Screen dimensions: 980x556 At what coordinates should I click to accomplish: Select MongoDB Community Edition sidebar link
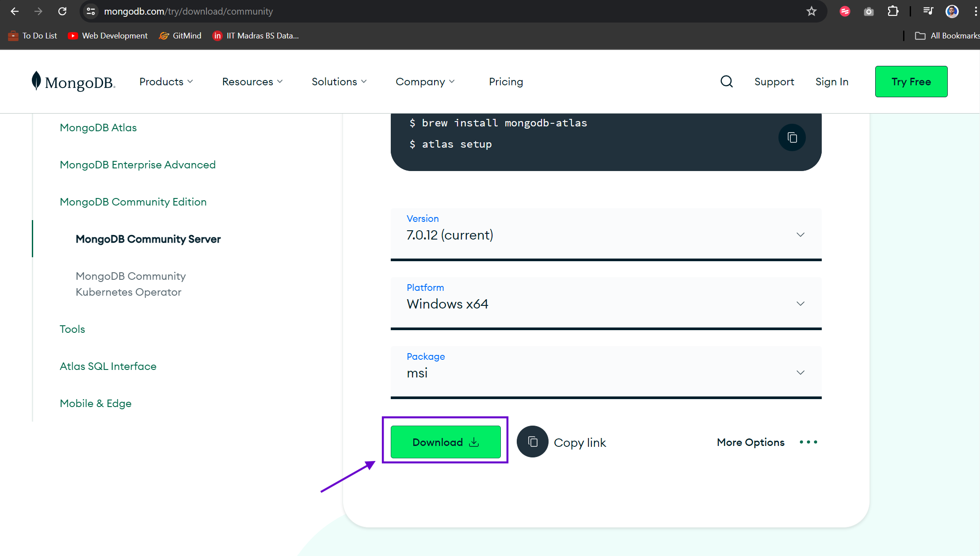[133, 201]
